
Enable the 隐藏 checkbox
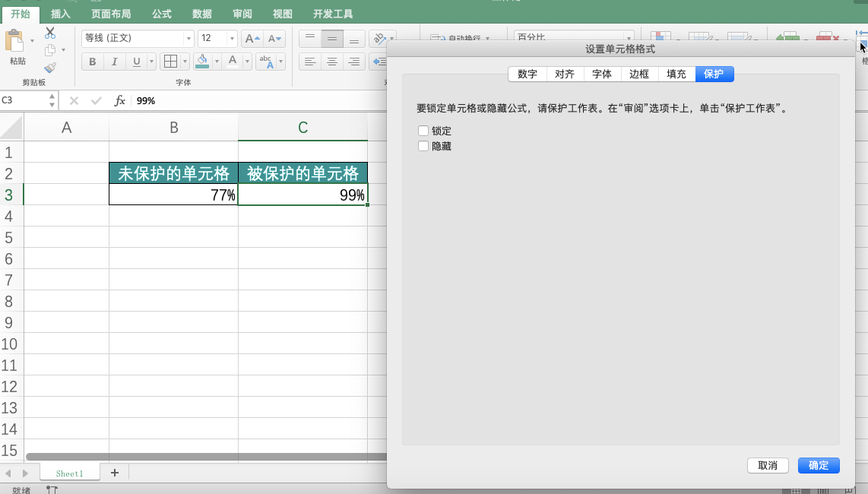(x=423, y=146)
